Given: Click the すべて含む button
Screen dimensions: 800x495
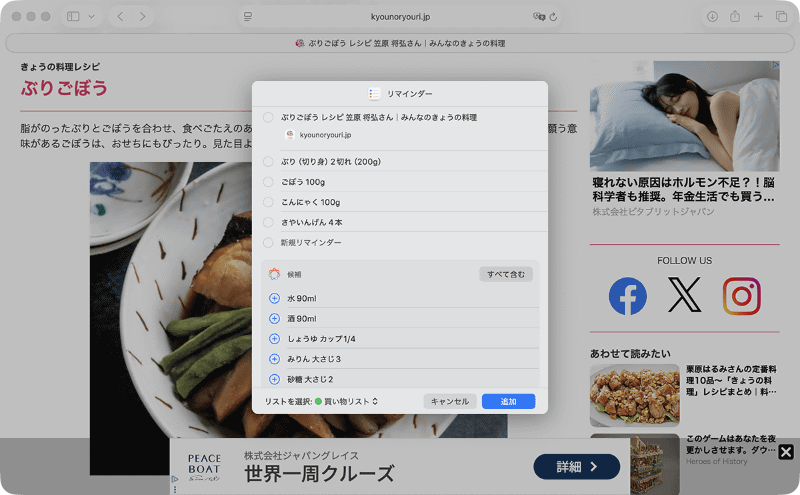Looking at the screenshot, I should pyautogui.click(x=506, y=275).
